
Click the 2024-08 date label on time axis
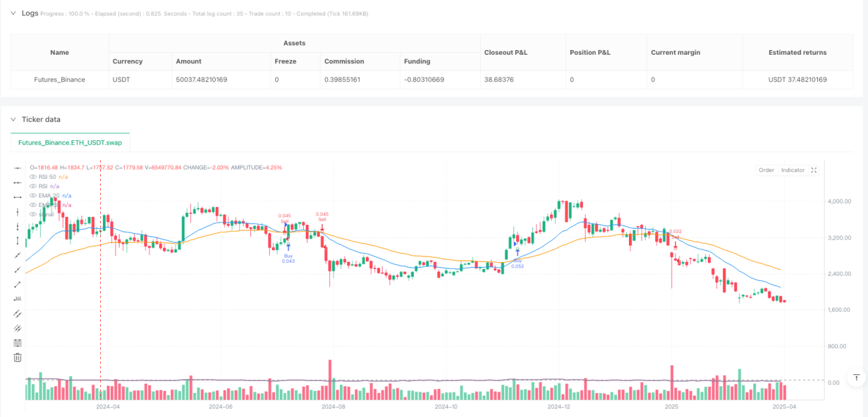[332, 406]
